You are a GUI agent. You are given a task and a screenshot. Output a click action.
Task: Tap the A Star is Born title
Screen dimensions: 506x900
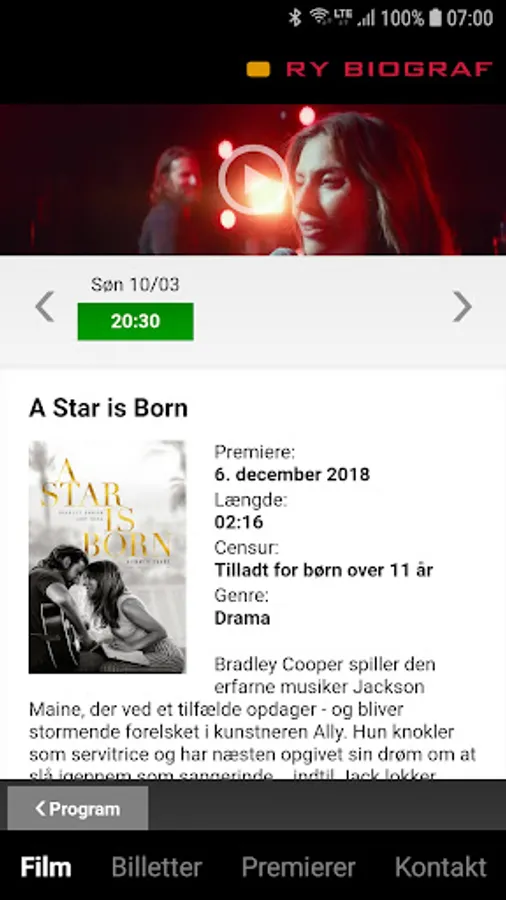click(108, 408)
